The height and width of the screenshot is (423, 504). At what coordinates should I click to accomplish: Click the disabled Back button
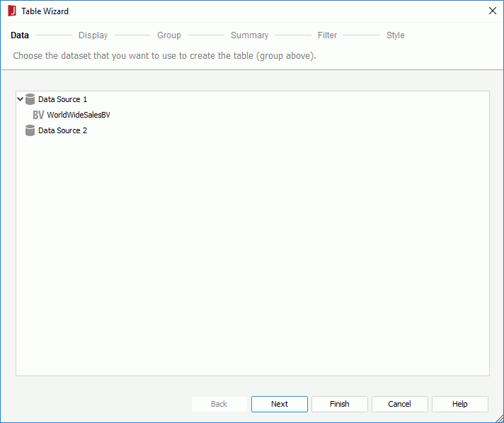point(219,404)
